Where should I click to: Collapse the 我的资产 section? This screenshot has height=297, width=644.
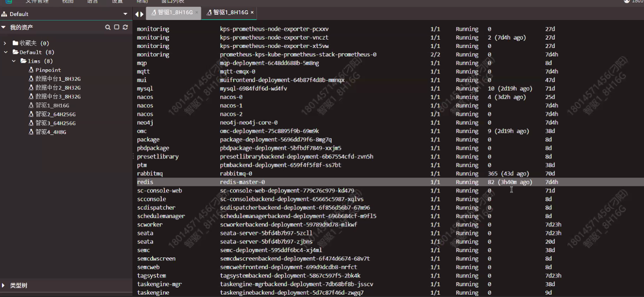(4, 27)
